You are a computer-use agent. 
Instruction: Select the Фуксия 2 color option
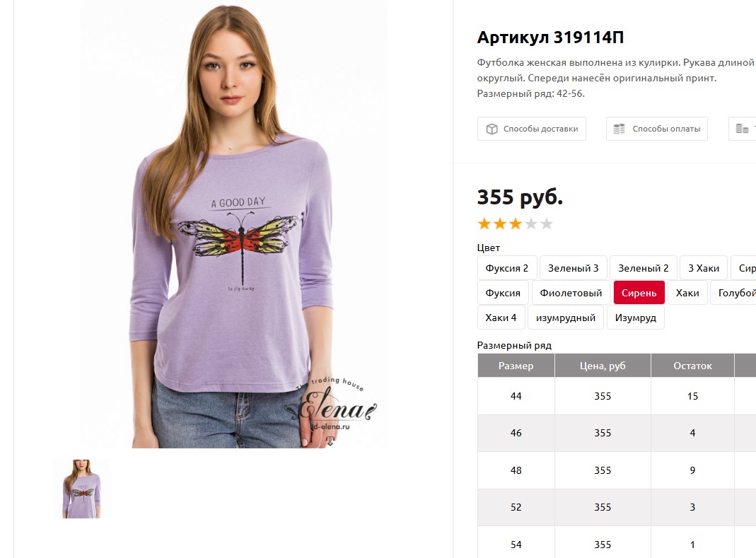point(507,268)
